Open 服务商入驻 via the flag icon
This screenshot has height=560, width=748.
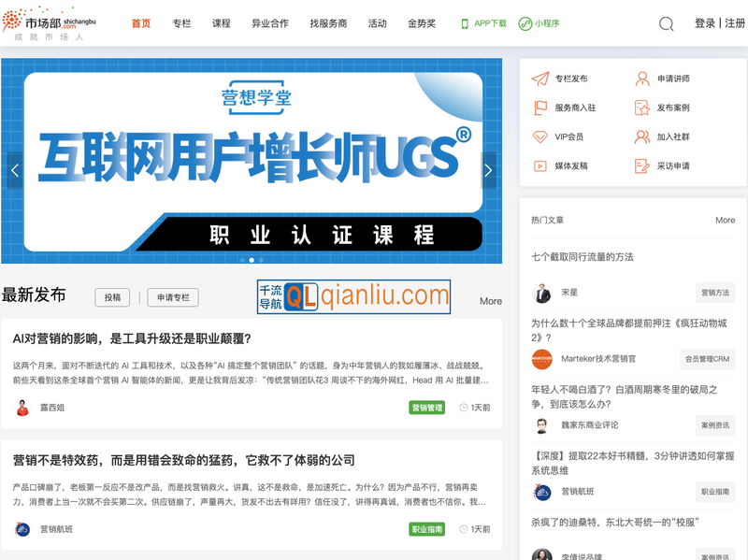point(540,108)
